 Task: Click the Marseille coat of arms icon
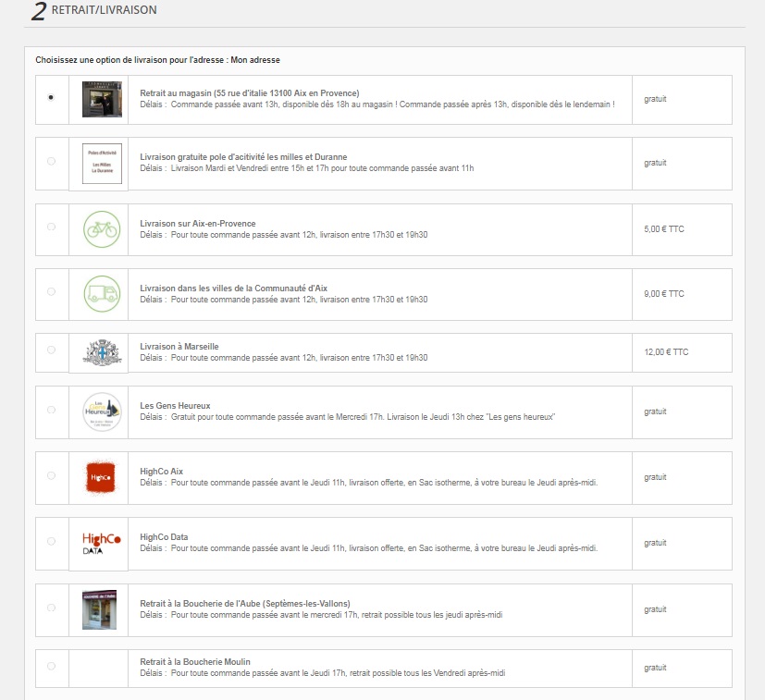(102, 352)
